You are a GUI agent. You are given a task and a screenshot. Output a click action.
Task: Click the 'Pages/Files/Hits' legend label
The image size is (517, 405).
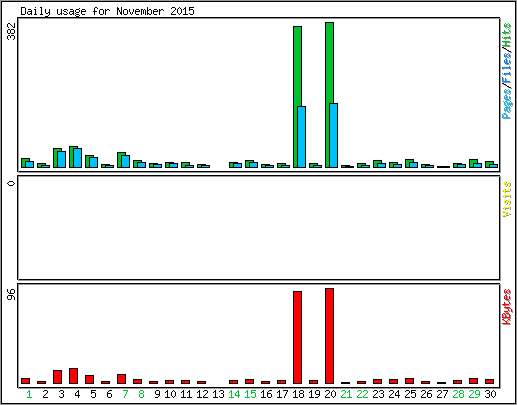[507, 71]
